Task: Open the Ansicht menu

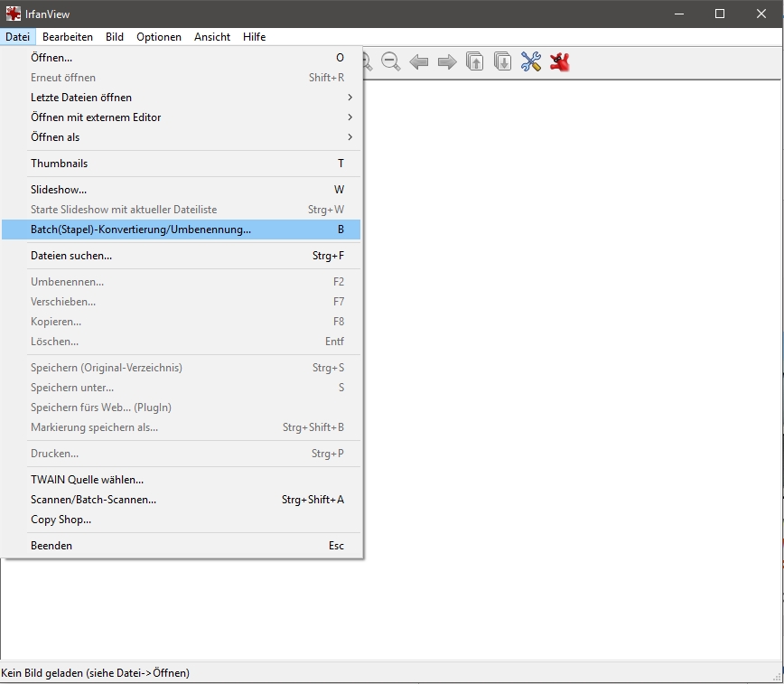Action: point(212,36)
